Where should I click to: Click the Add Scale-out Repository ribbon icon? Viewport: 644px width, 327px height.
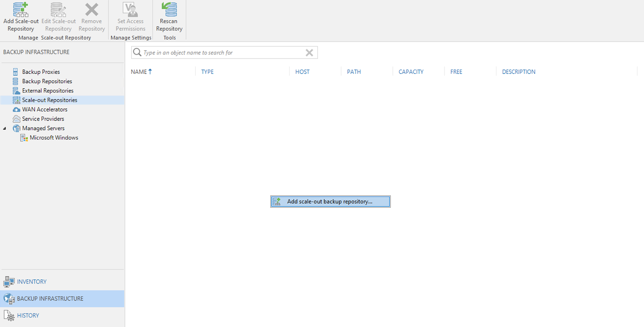coord(21,10)
